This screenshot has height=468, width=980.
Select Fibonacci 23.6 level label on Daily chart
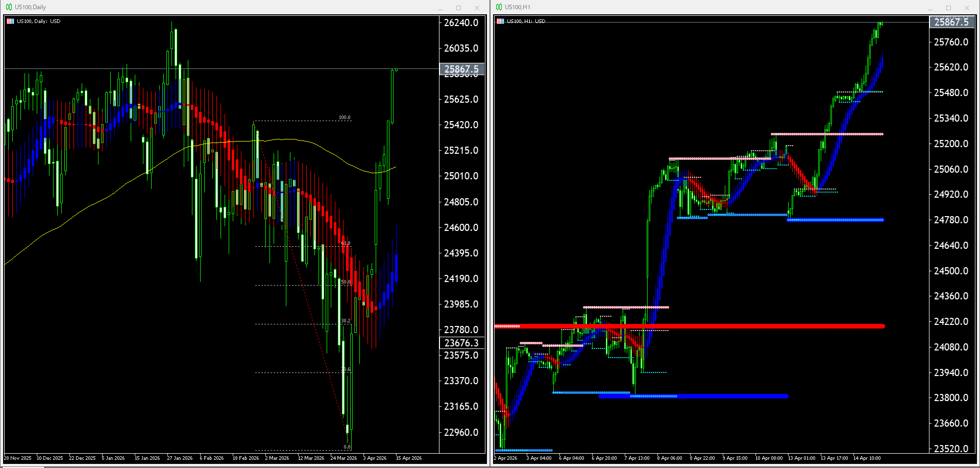346,369
